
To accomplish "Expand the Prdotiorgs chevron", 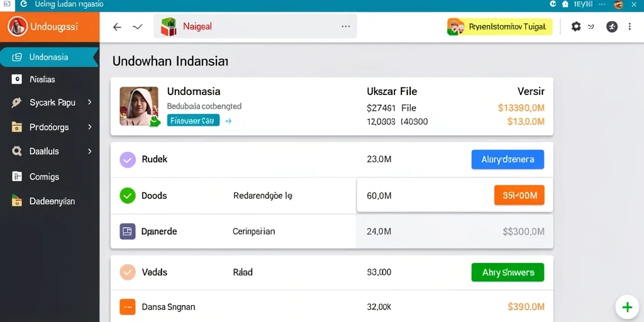I will [89, 127].
